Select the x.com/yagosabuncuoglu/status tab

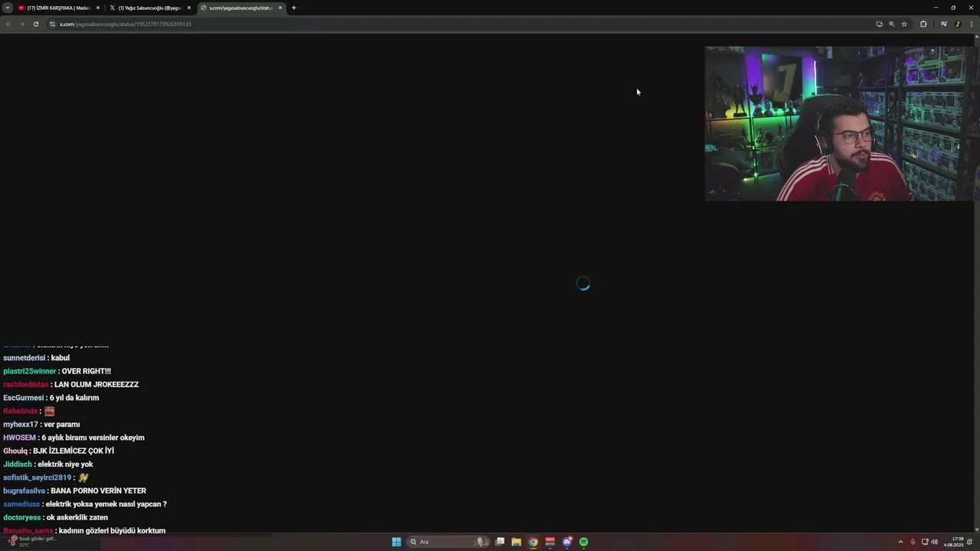click(x=240, y=8)
